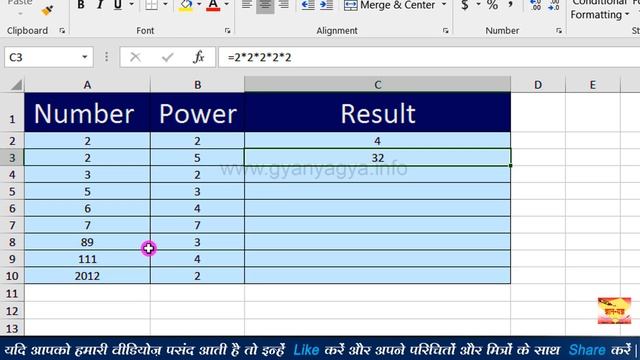640x360 pixels.
Task: Select empty Result cell in row 5
Action: 378,191
